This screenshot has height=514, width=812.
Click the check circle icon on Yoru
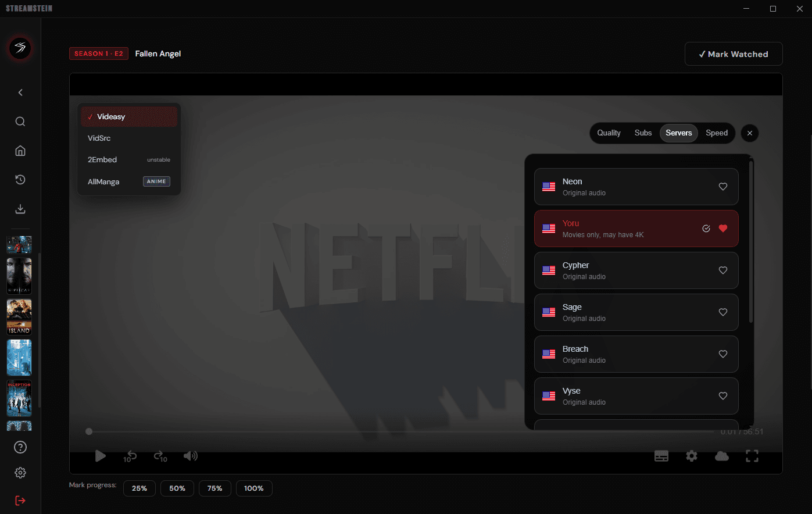point(706,229)
